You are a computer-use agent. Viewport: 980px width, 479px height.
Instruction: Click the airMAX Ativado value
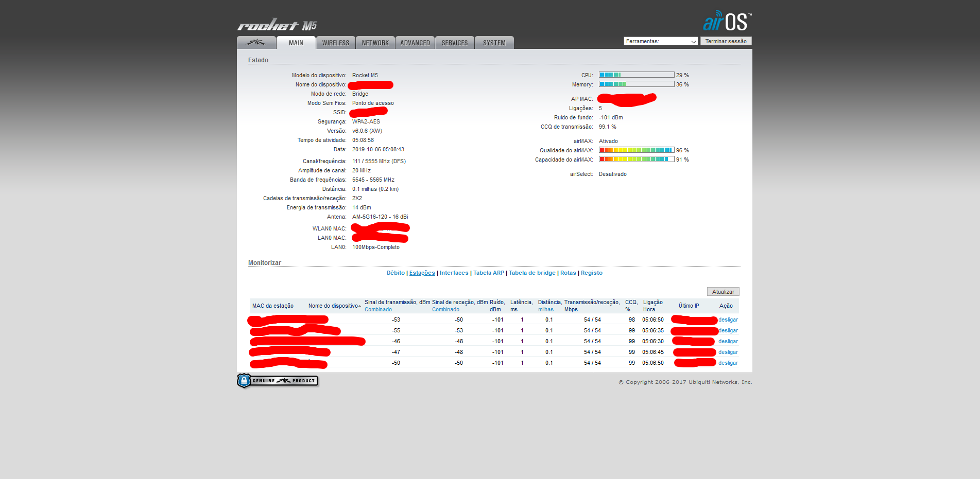[x=608, y=141]
